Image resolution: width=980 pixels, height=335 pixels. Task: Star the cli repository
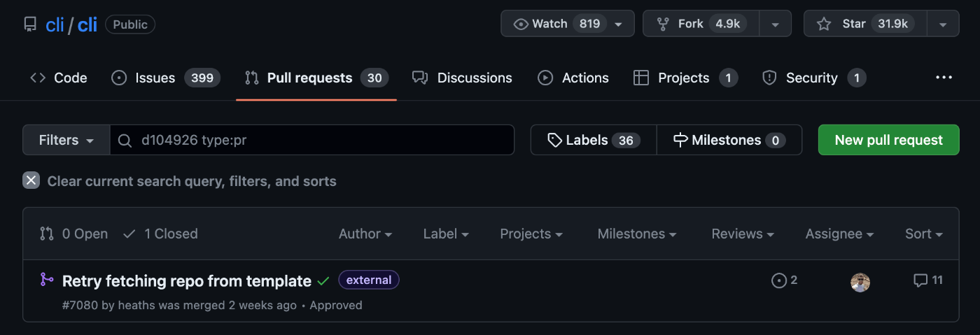pos(866,24)
